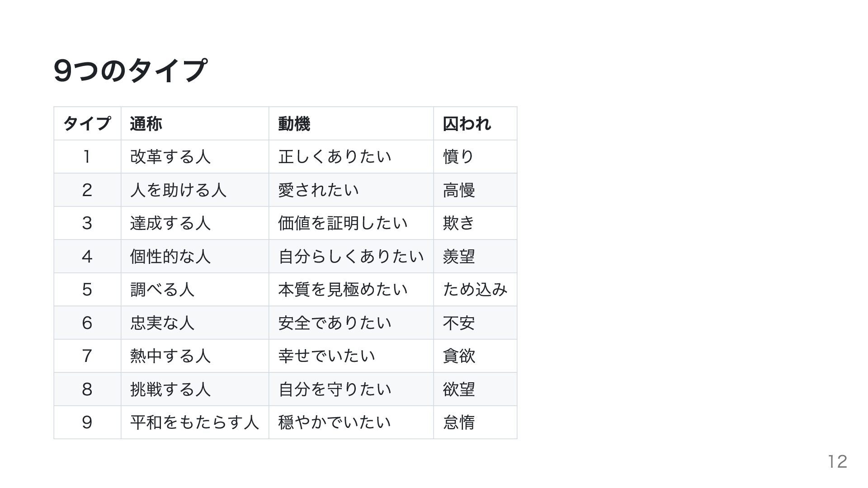Click the cell 個性的な人

[x=170, y=257]
